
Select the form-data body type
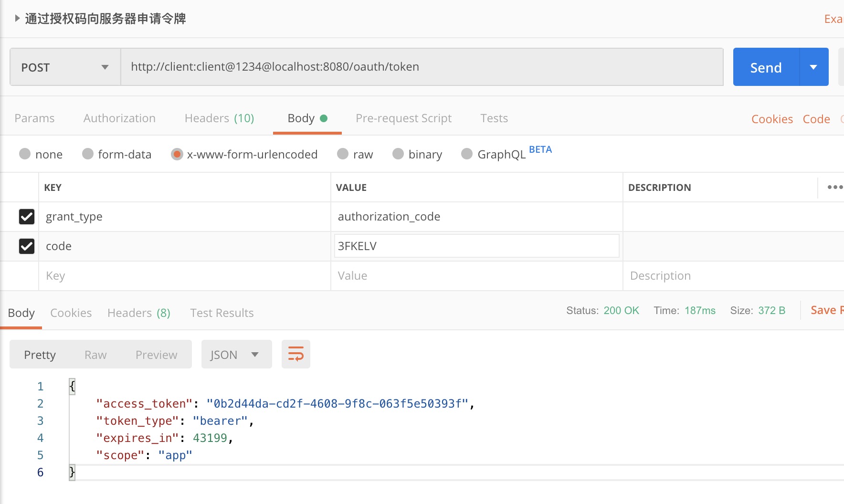(117, 154)
